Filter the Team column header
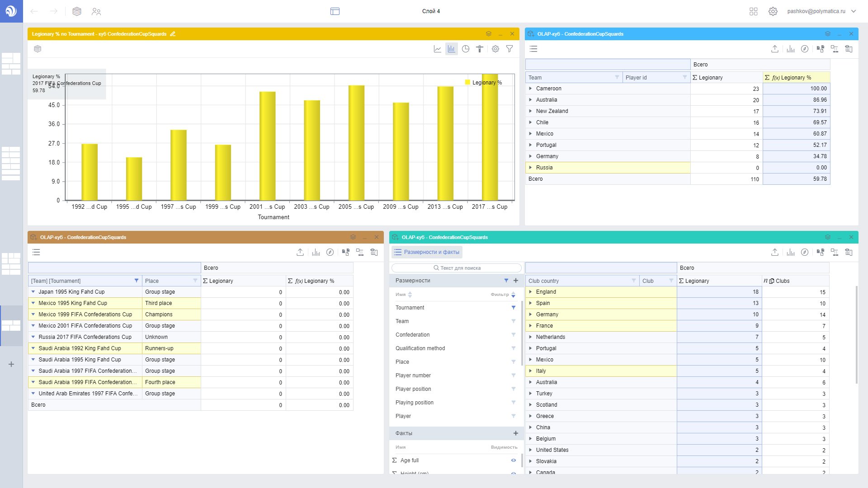This screenshot has height=488, width=868. click(617, 77)
